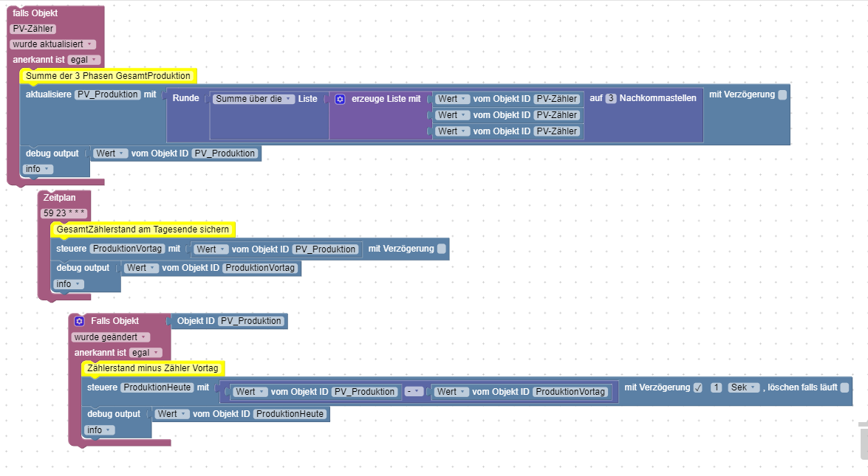Viewport: 868px width, 476px height.
Task: Select 'debug output' label above ProduktionHeute info
Action: pos(114,414)
